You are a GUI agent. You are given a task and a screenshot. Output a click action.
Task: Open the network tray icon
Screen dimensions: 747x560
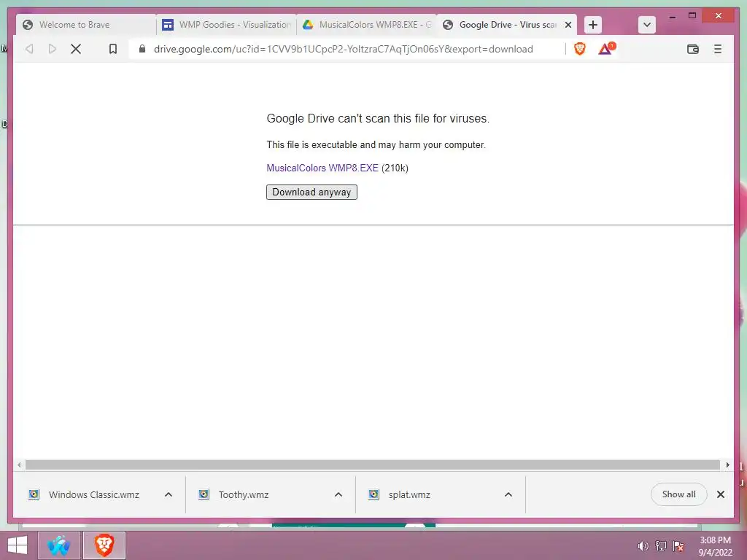click(661, 546)
